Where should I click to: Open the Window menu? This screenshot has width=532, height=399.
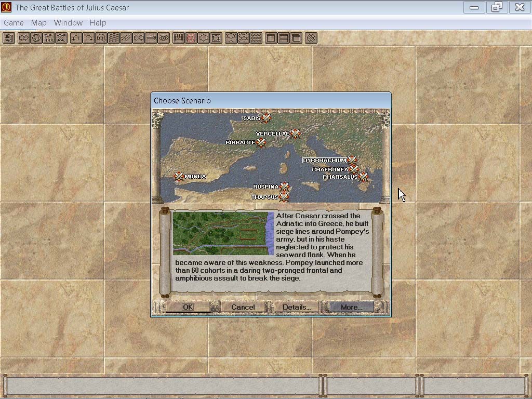click(x=68, y=23)
